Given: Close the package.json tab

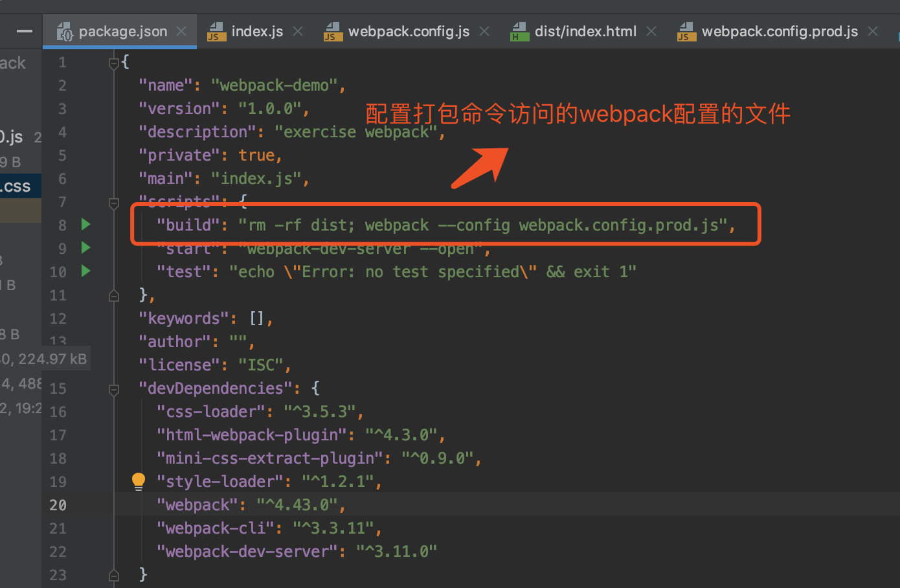Looking at the screenshot, I should tap(182, 31).
